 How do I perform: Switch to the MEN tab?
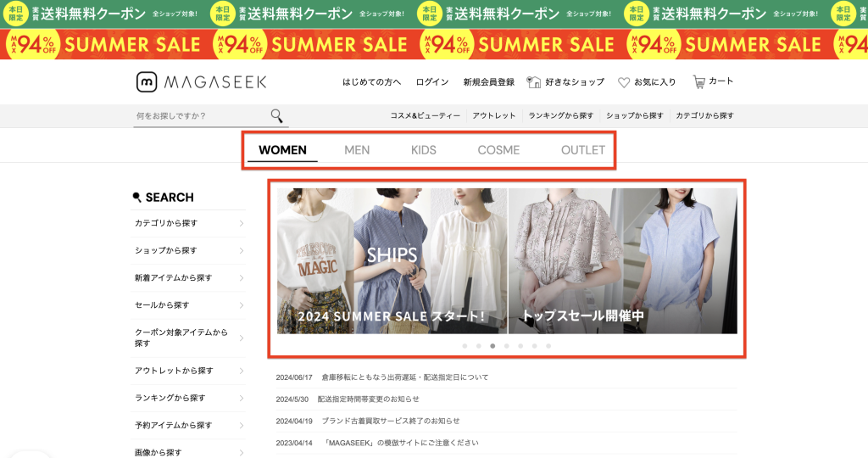357,150
